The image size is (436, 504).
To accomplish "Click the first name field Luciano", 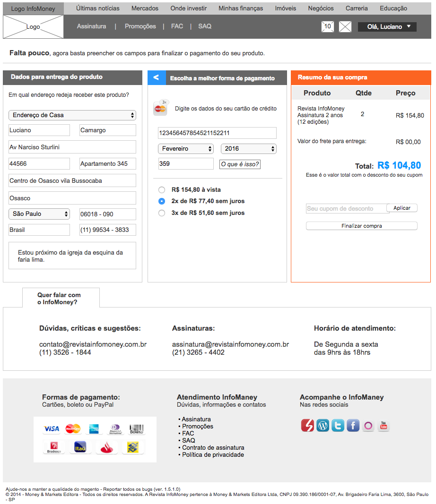I will coord(39,130).
